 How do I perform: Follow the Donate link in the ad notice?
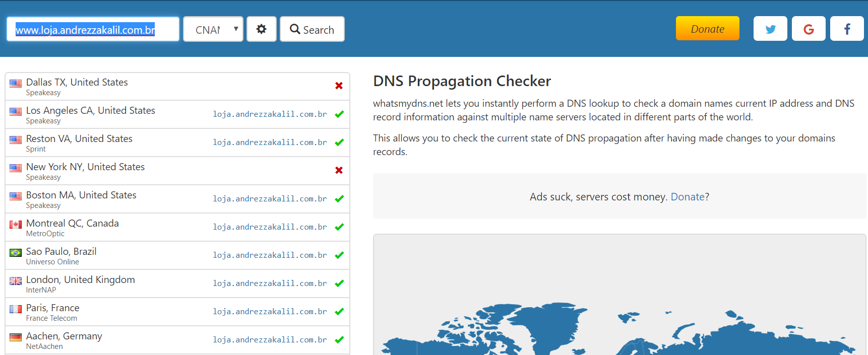point(688,197)
